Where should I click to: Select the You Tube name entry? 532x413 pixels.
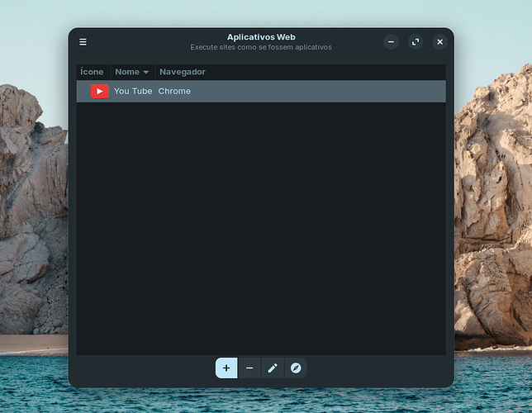coord(132,91)
